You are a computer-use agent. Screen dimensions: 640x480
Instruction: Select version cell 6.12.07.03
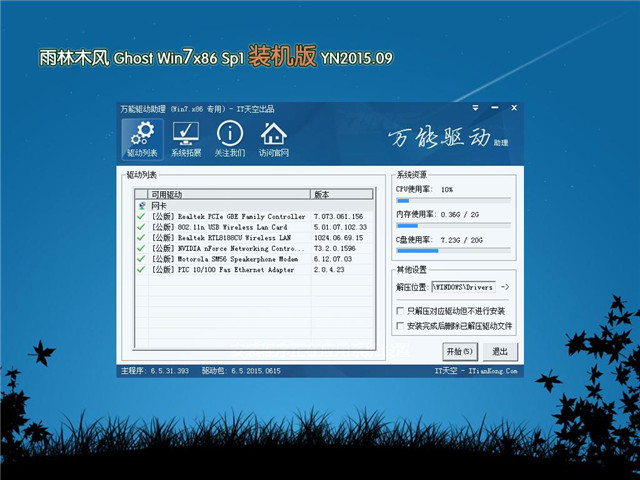coord(333,259)
